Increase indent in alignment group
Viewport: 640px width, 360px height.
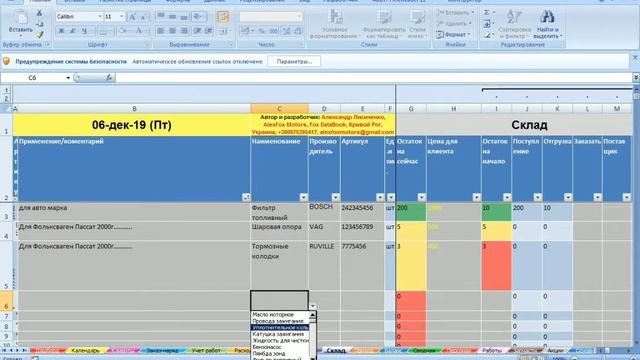[209, 31]
